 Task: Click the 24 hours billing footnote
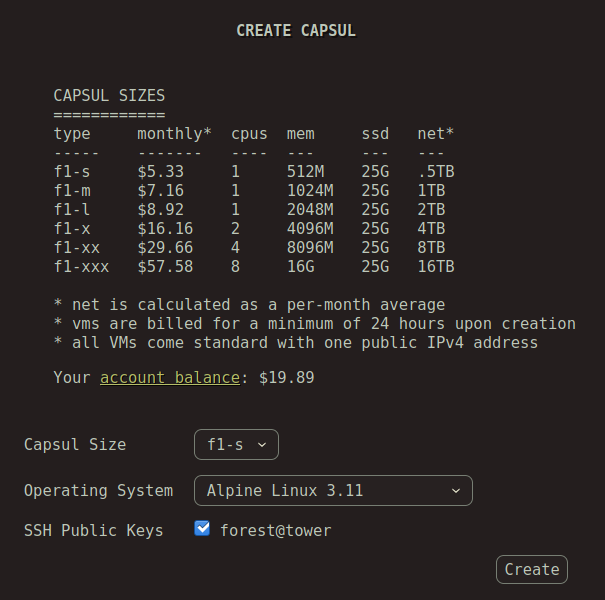click(315, 323)
